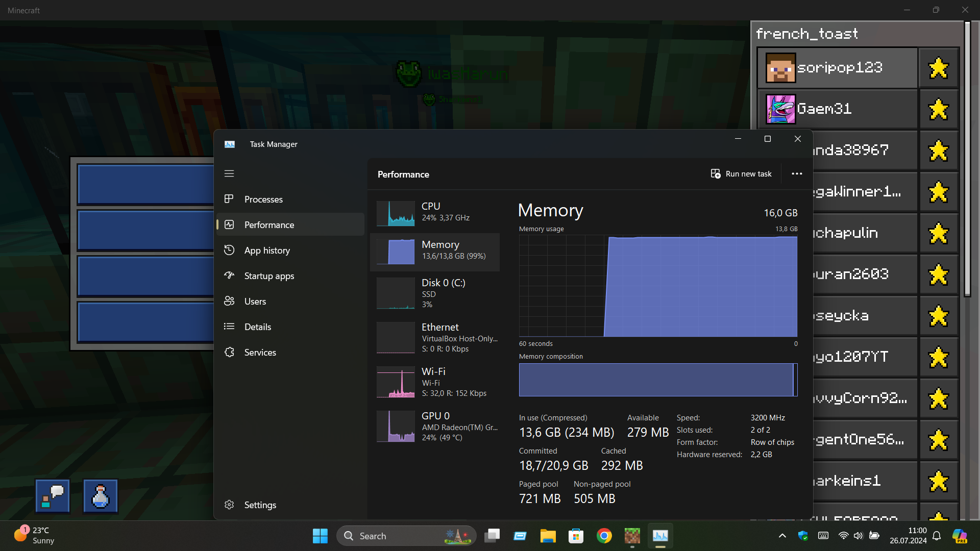Open the three-dot more options menu
Screen dimensions: 980x551
click(x=797, y=174)
